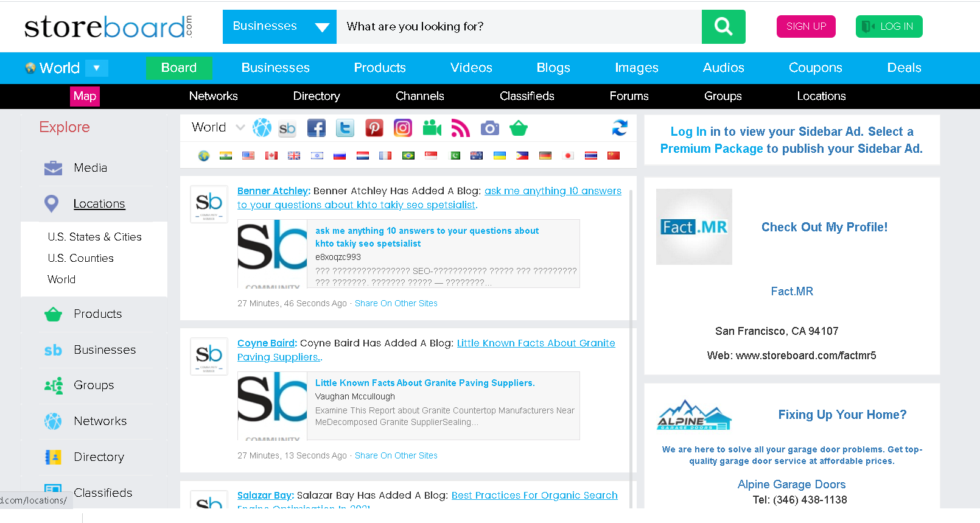Choose the Australia flag
The image size is (980, 523).
click(x=477, y=156)
